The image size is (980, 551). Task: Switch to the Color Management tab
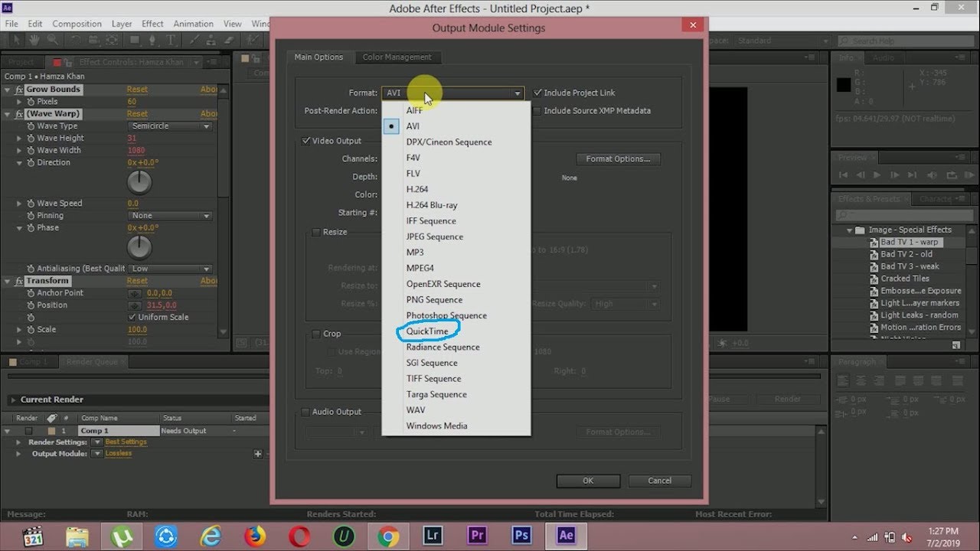[x=397, y=57]
